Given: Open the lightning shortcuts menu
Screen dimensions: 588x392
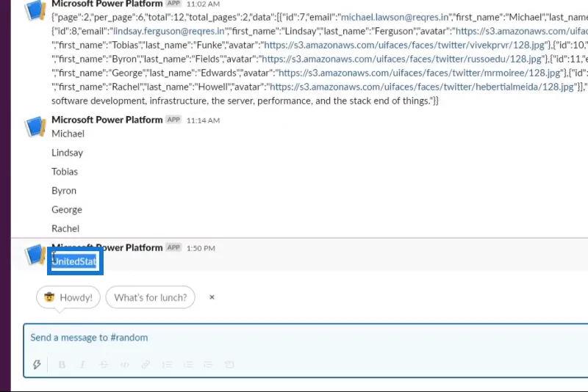Looking at the screenshot, I should click(37, 364).
